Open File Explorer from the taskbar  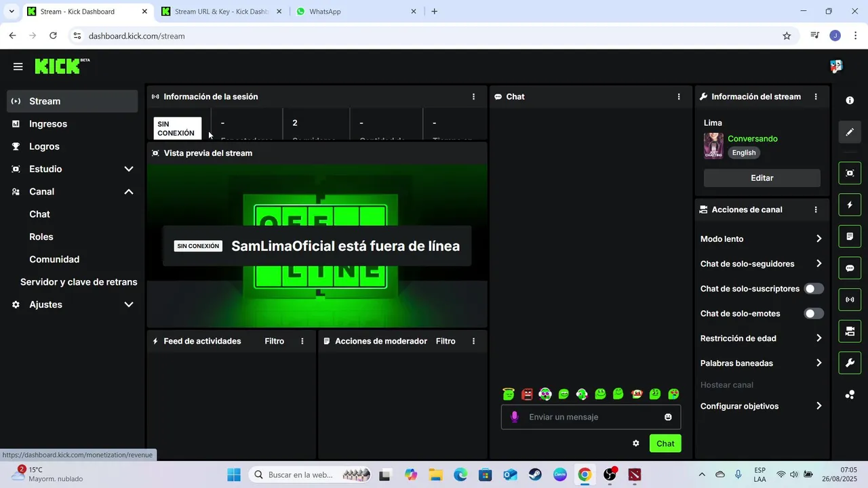pyautogui.click(x=435, y=475)
